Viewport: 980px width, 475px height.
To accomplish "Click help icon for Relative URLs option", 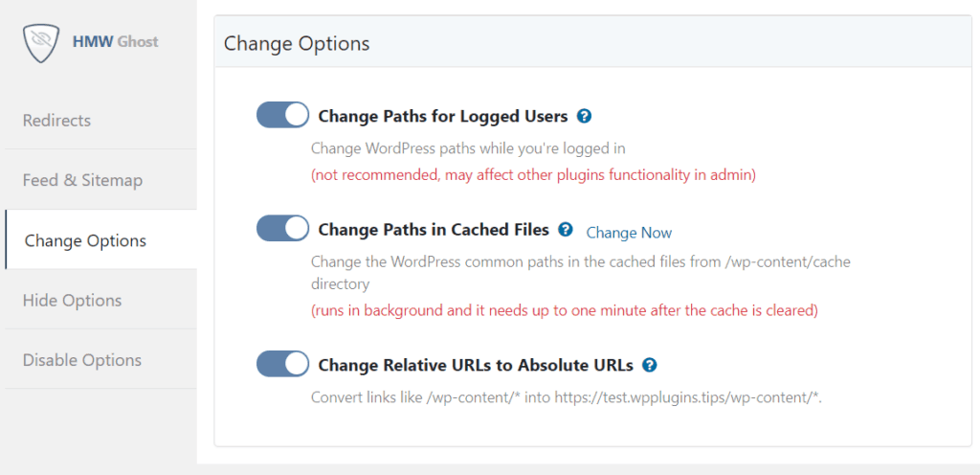I will pyautogui.click(x=650, y=365).
